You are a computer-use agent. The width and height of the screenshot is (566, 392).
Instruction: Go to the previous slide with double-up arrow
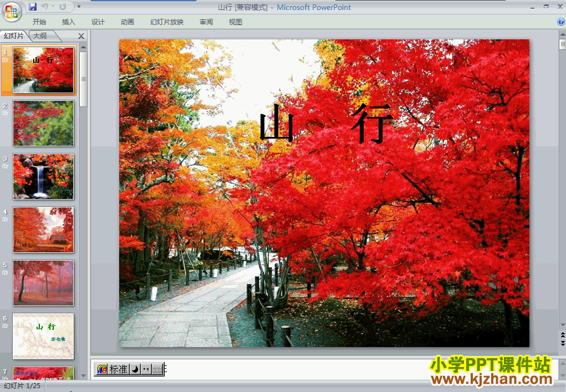click(x=562, y=335)
